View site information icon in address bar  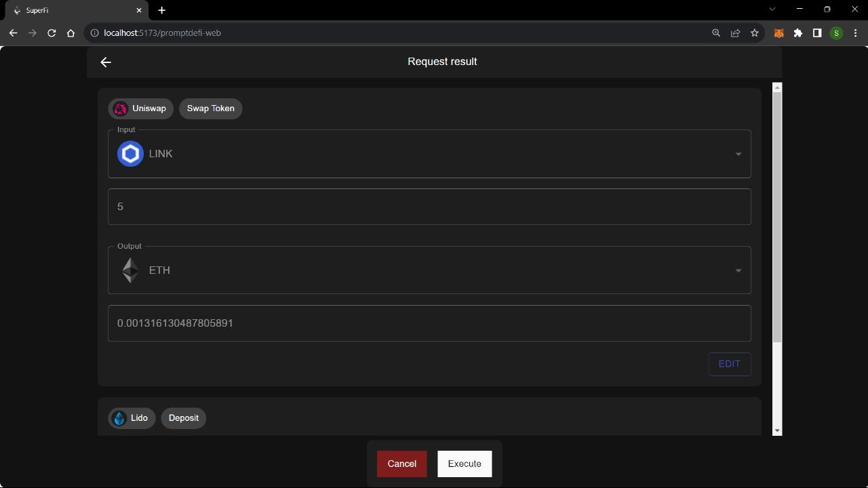(x=95, y=33)
